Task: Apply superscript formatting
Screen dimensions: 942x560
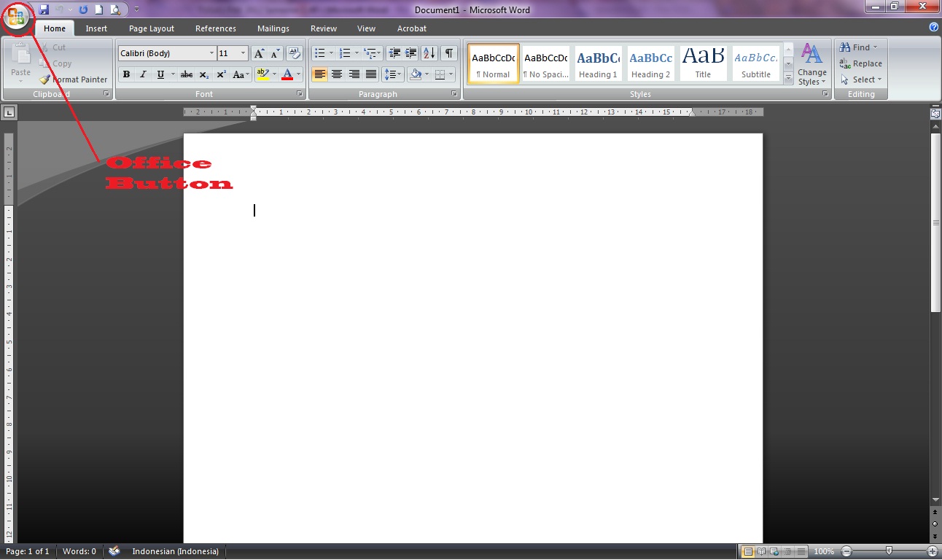Action: [221, 74]
